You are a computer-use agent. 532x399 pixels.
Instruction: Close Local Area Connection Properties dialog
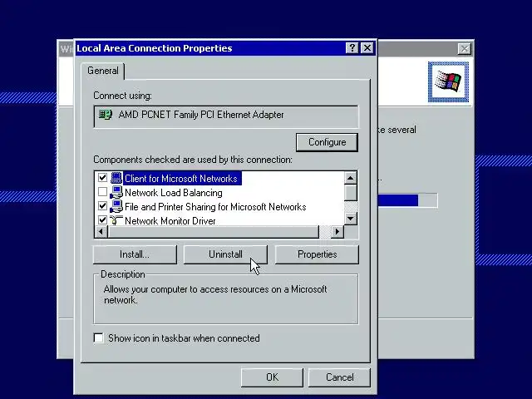click(367, 48)
